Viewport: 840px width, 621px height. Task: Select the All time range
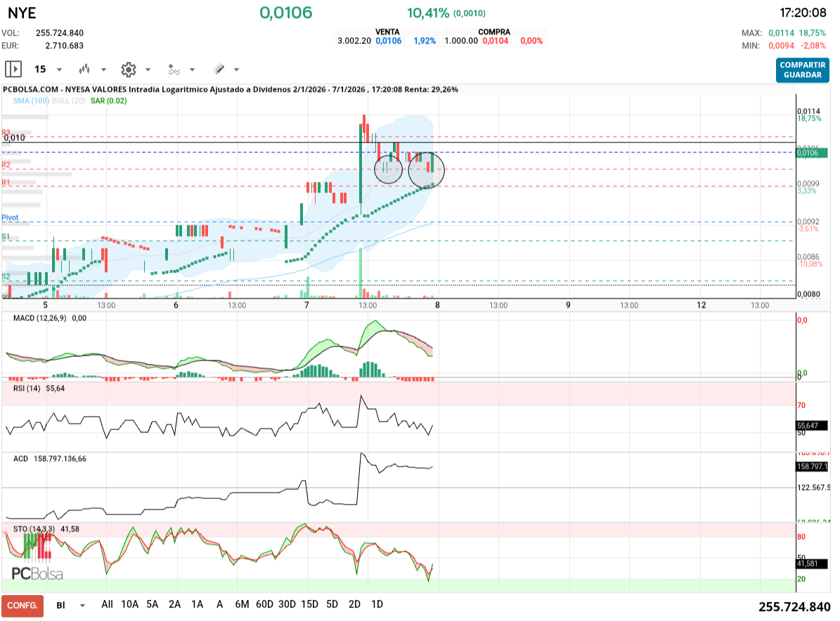click(107, 604)
